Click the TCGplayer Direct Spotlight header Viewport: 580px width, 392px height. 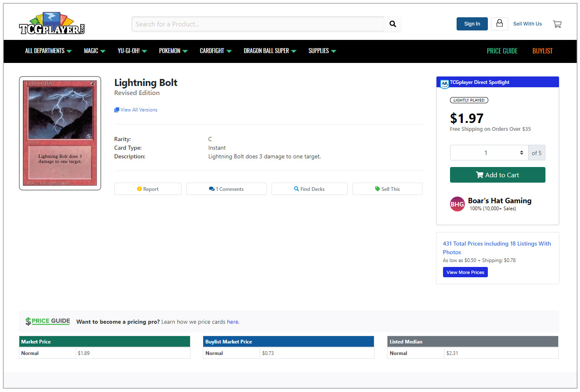click(x=497, y=82)
